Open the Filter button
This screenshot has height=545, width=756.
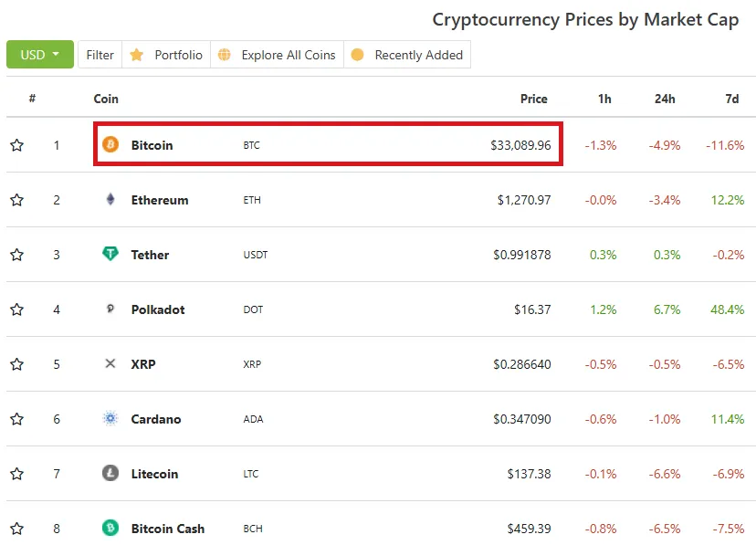pos(100,55)
